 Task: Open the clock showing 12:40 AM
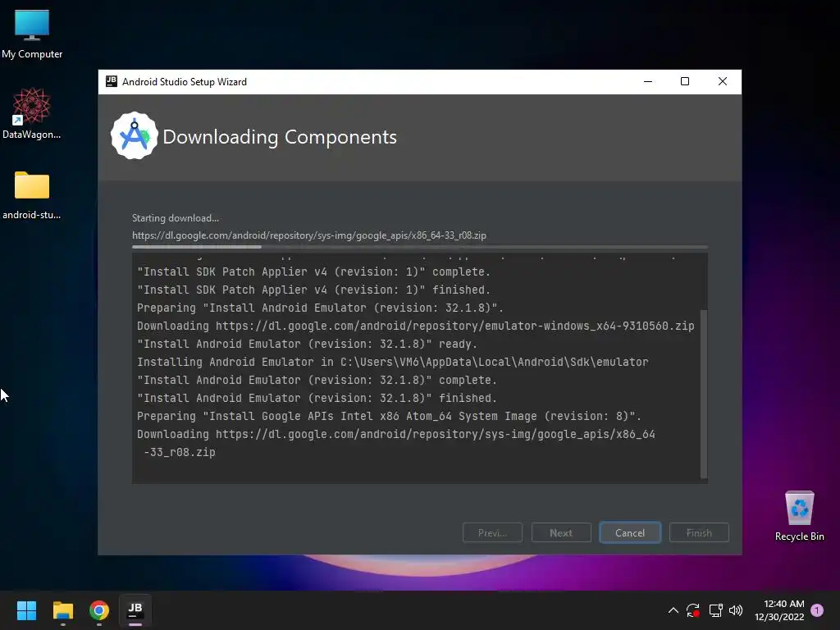click(x=779, y=610)
